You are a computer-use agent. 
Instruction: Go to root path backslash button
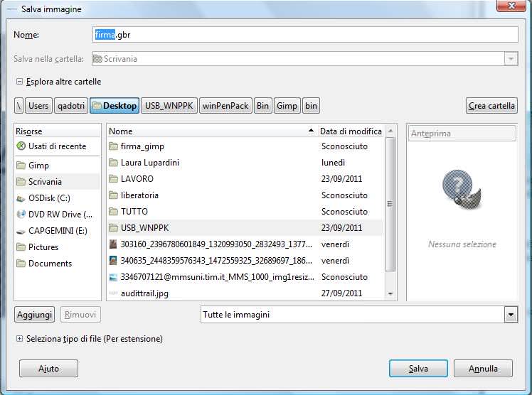[x=19, y=106]
